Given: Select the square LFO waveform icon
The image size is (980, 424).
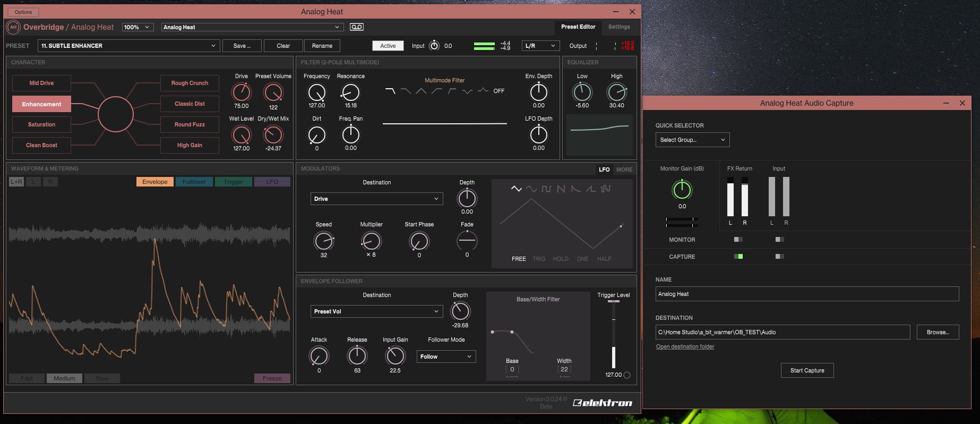Looking at the screenshot, I should [546, 189].
